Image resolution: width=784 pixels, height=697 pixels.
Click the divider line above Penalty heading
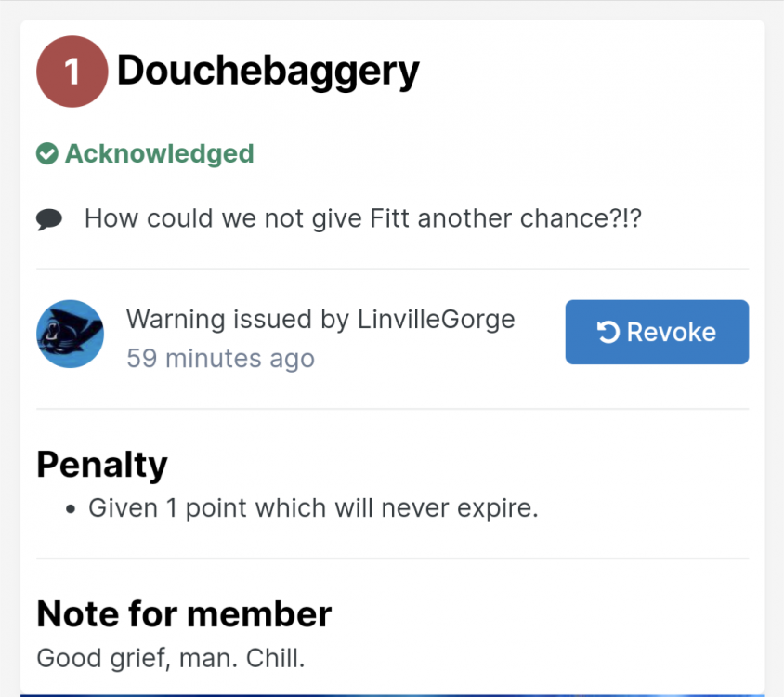tap(392, 409)
